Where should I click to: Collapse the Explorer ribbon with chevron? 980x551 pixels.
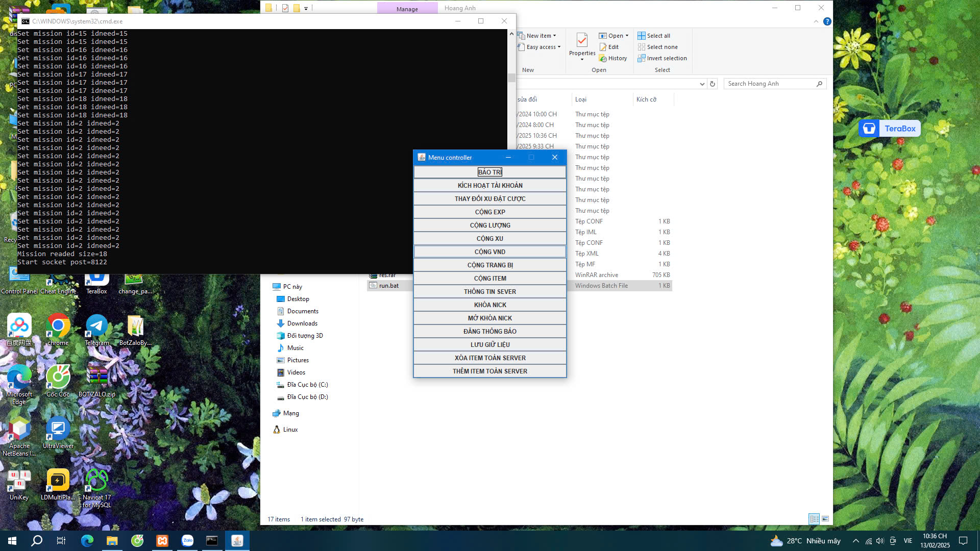coord(816,21)
